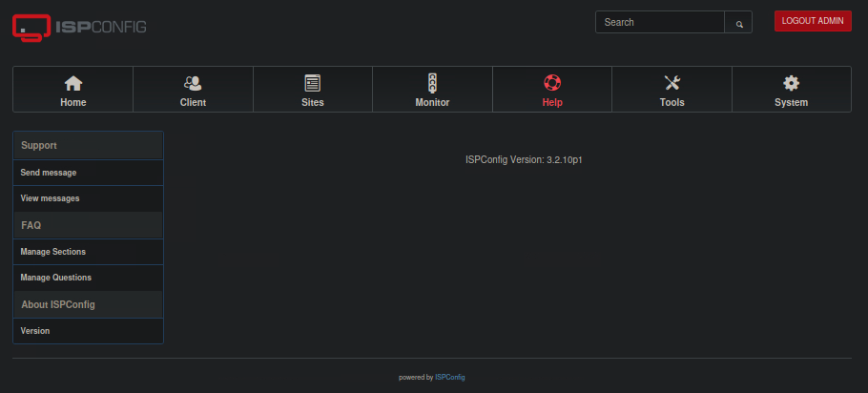
Task: Log out using Logout Admin button
Action: click(812, 21)
